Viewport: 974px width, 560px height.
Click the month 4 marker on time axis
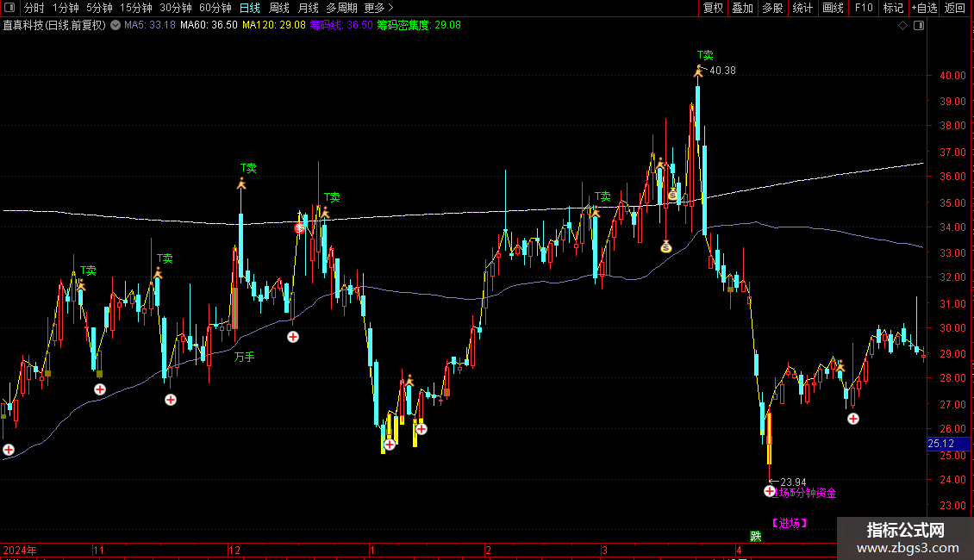click(x=739, y=550)
